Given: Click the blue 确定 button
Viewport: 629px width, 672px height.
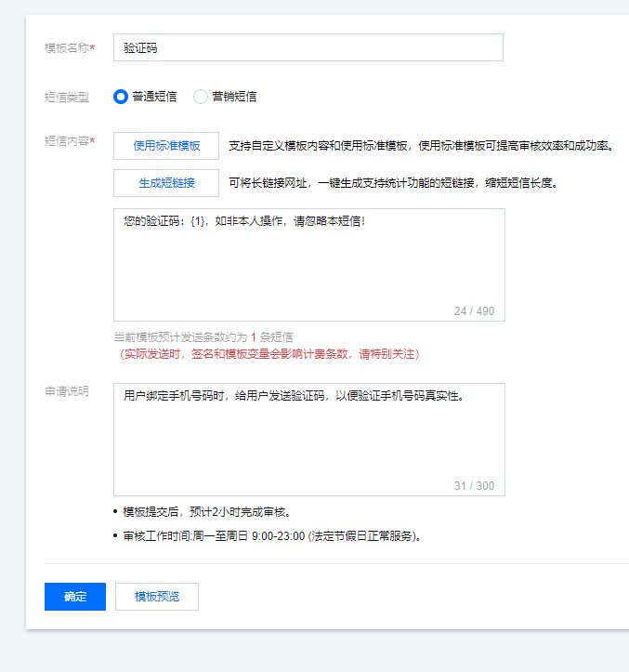Looking at the screenshot, I should pyautogui.click(x=75, y=597).
